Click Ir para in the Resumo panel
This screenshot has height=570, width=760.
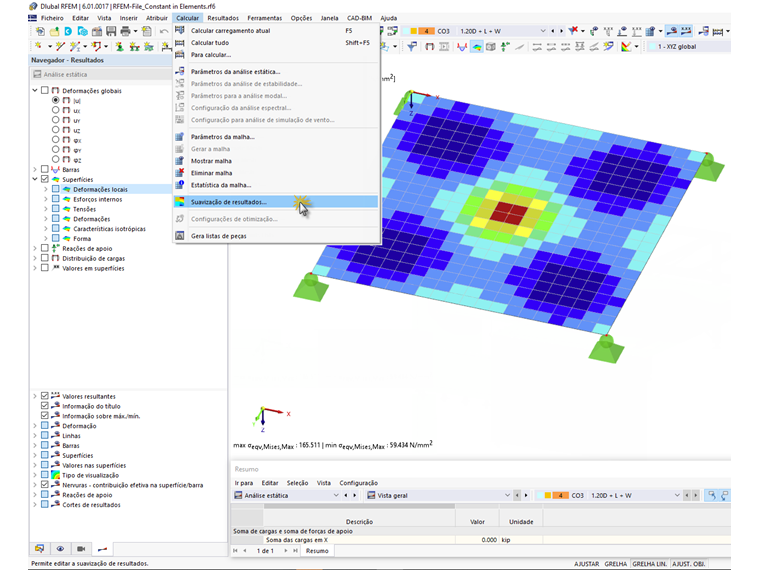(244, 483)
